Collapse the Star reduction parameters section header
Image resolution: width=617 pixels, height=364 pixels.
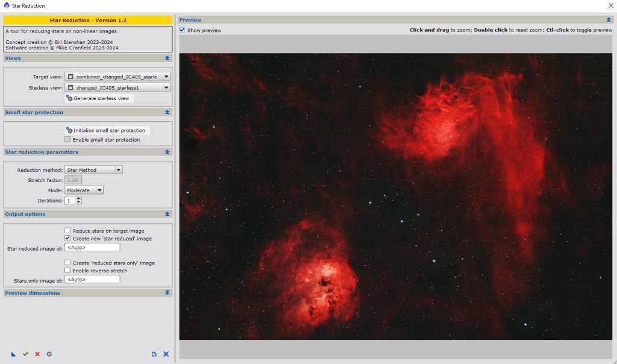(x=167, y=152)
